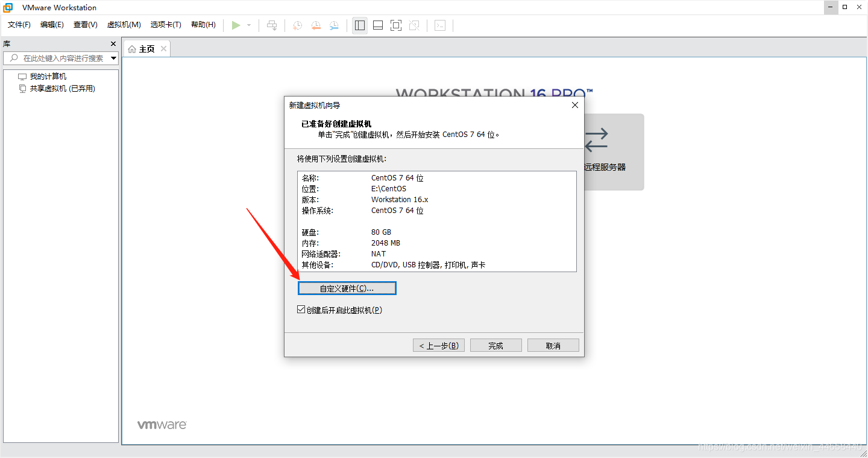Open the power options dropdown arrow
868x458 pixels.
click(249, 25)
